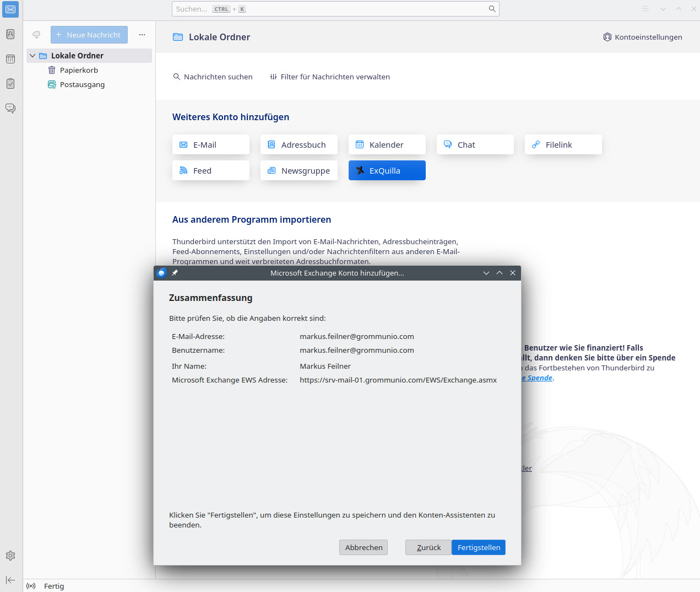
Task: Click the Fertig status bar text
Action: (54, 586)
